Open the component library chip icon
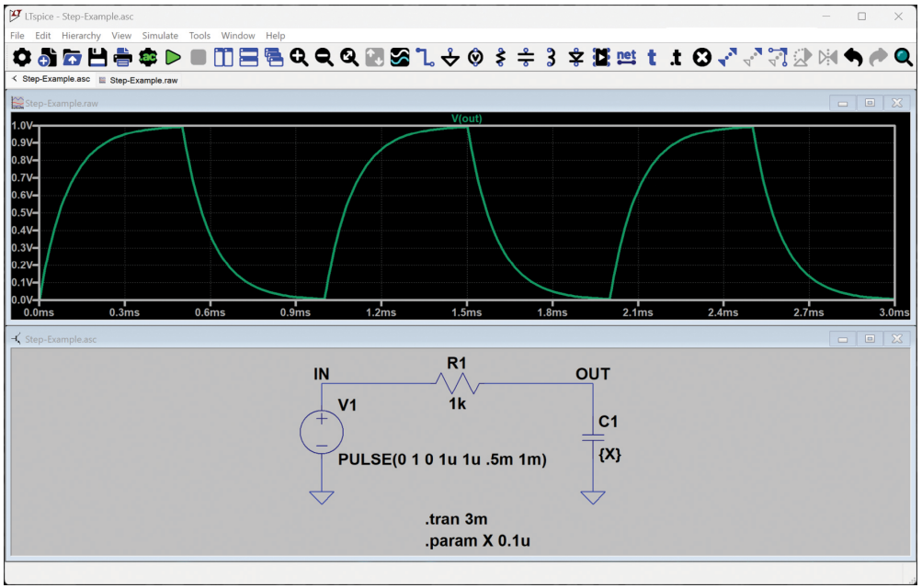Viewport: 922px width, 588px height. coord(601,58)
